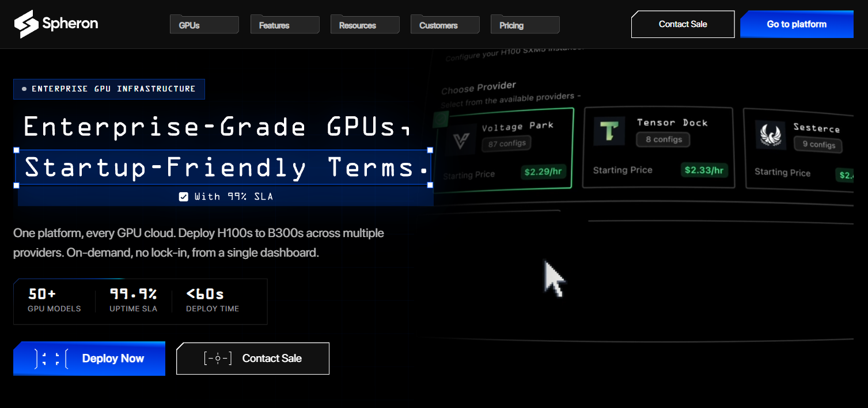868x408 pixels.
Task: Open the Customers menu
Action: tap(445, 25)
